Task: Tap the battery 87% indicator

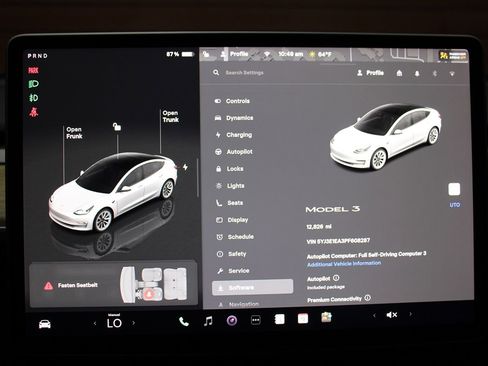Action: point(180,54)
